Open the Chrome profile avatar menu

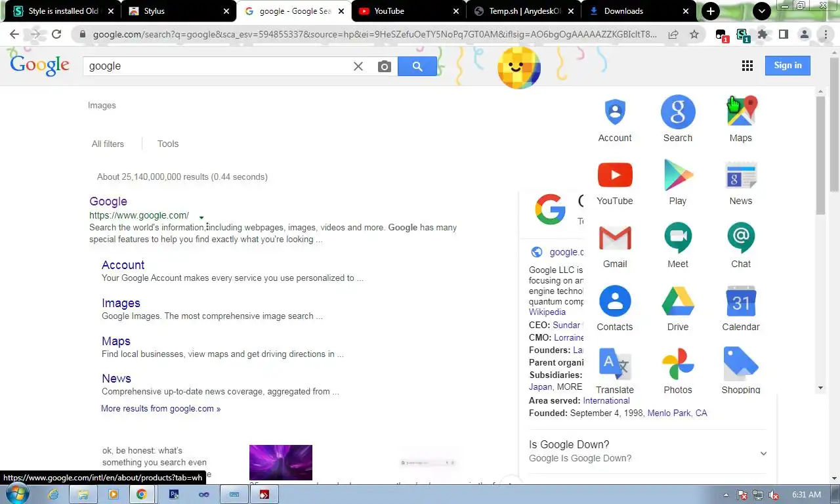point(804,34)
